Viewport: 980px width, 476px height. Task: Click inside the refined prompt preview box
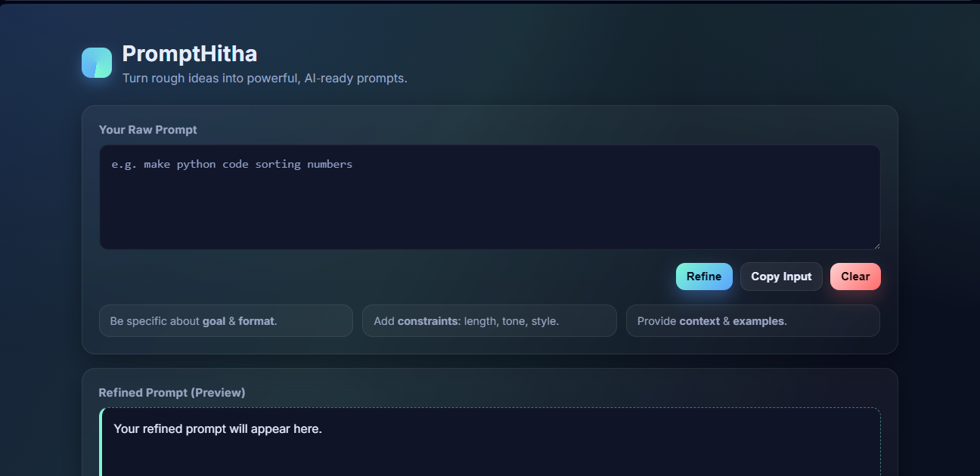pos(489,453)
